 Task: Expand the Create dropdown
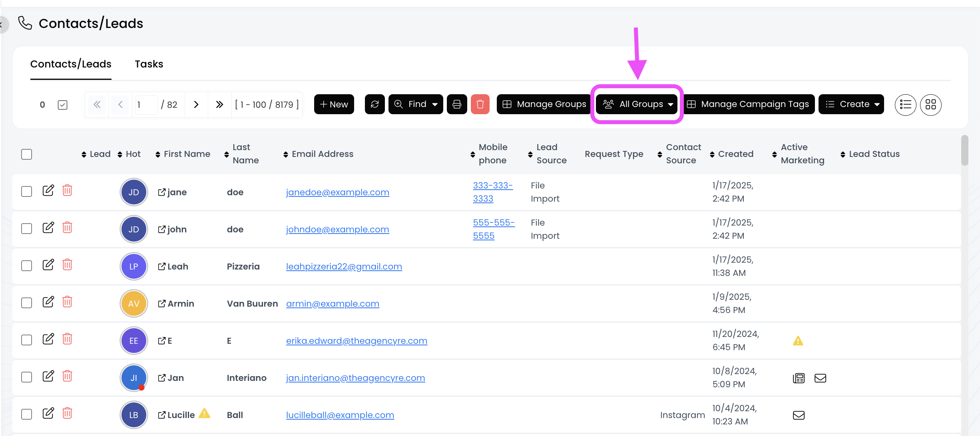coord(851,104)
